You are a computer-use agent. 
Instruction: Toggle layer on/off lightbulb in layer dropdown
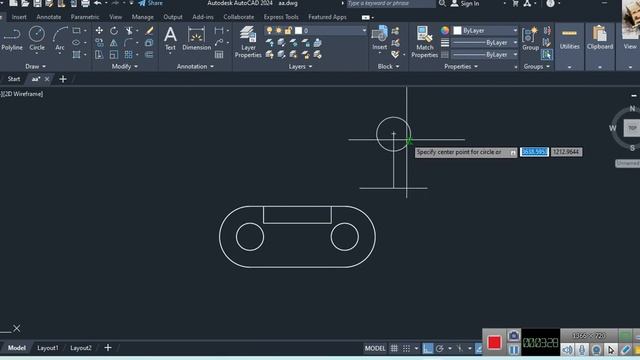click(269, 31)
